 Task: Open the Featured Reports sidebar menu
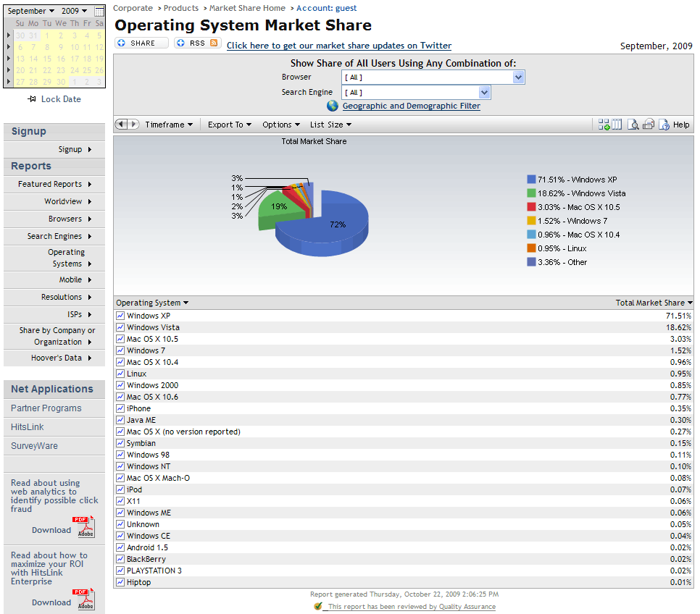(x=54, y=184)
